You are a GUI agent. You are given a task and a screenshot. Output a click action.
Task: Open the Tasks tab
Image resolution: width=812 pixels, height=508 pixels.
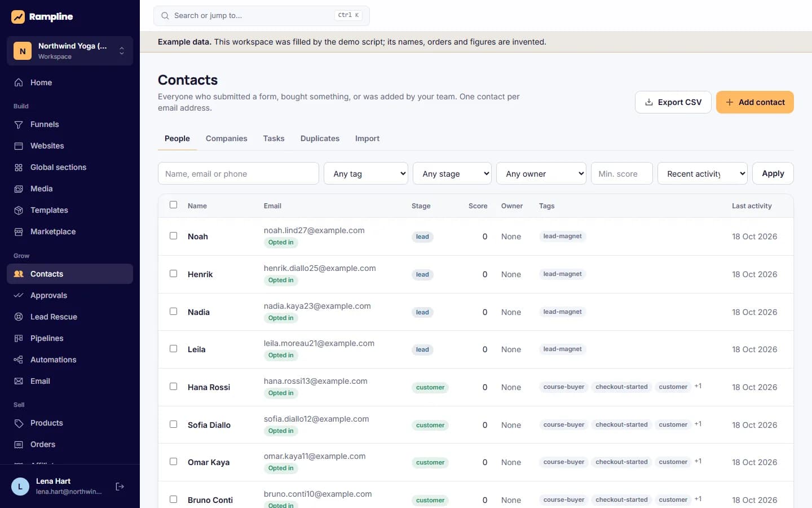(273, 139)
